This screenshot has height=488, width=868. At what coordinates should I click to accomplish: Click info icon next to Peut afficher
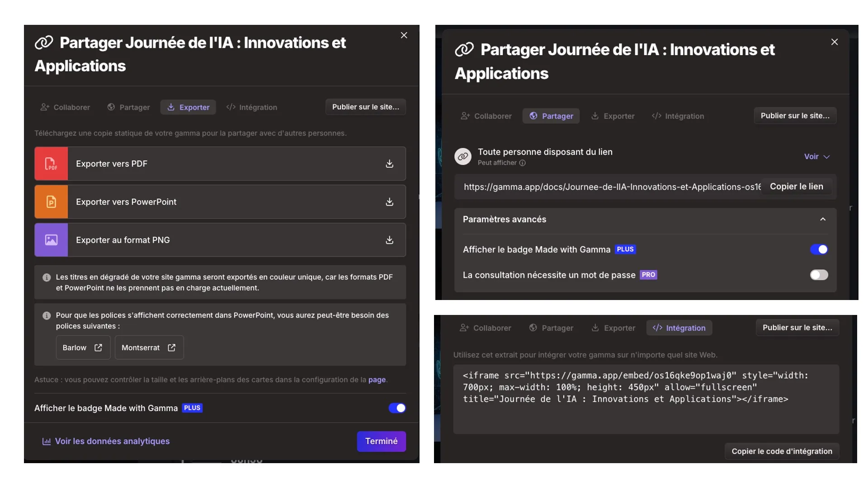coord(522,163)
